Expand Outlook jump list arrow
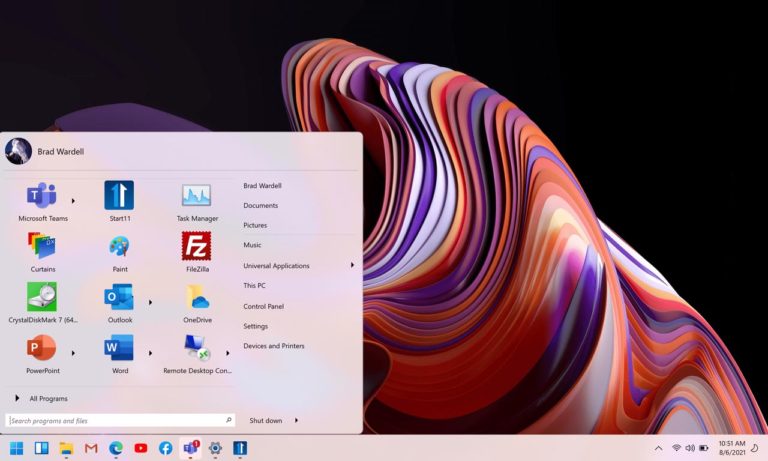Image resolution: width=768 pixels, height=461 pixels. click(150, 302)
